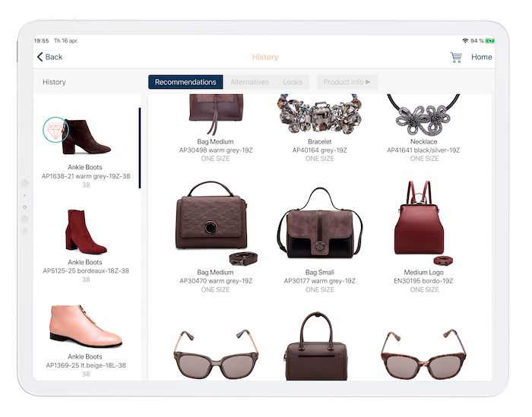This screenshot has width=532, height=417.
Task: Select the Recommendations tab
Action: click(x=185, y=82)
